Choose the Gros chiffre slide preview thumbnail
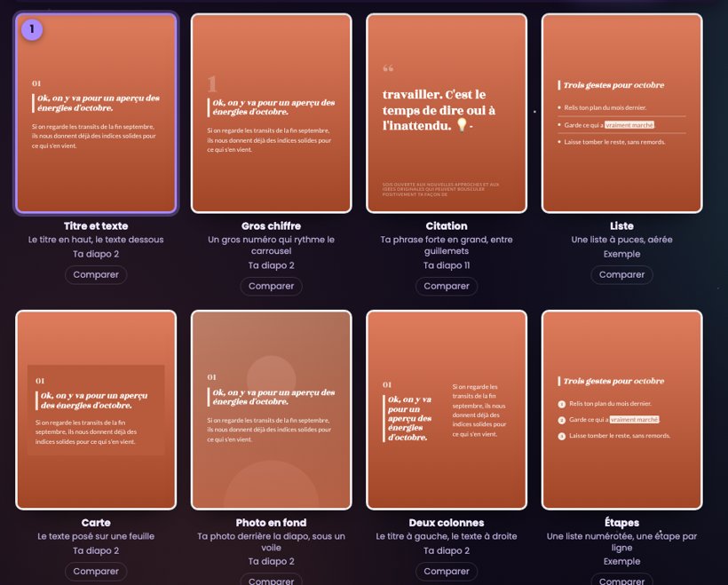The height and width of the screenshot is (585, 728). (271, 114)
